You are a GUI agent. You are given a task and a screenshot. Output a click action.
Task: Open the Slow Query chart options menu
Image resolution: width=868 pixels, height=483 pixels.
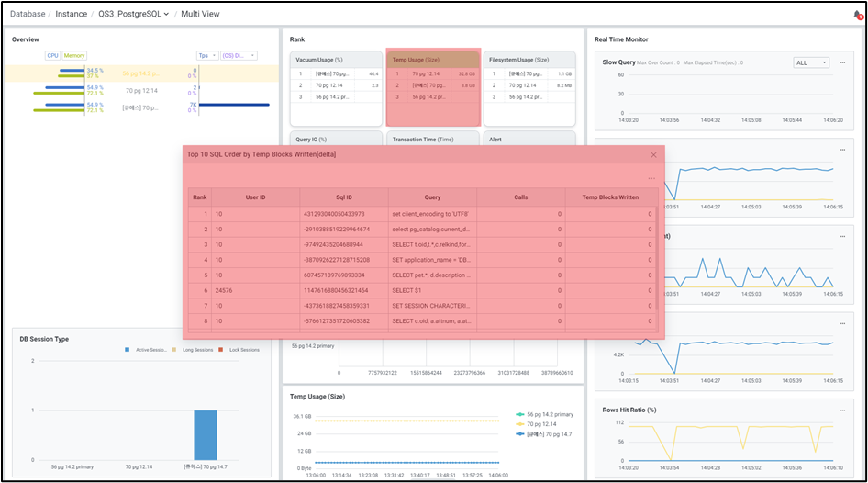pyautogui.click(x=841, y=62)
